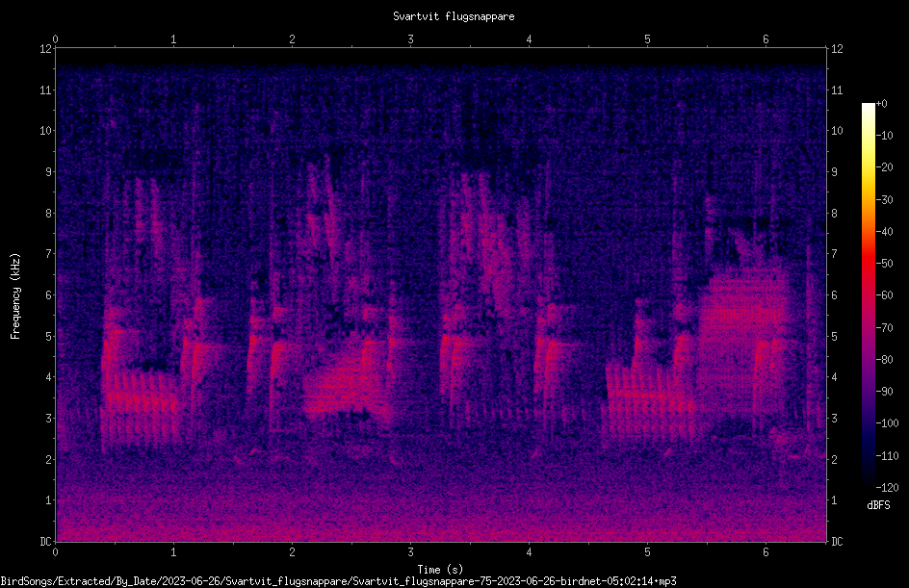Click '11' on the left frequency axis
Viewport: 909px width, 588px height.
(x=46, y=89)
